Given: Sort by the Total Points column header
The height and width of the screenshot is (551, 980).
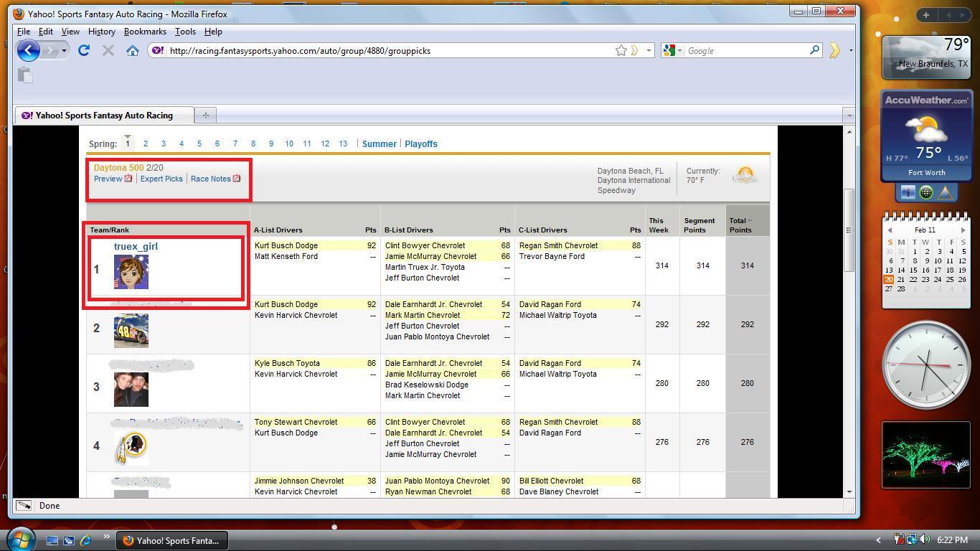Looking at the screenshot, I should click(740, 225).
